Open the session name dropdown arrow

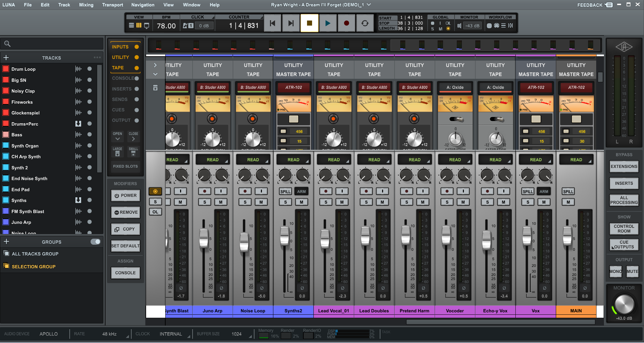369,5
